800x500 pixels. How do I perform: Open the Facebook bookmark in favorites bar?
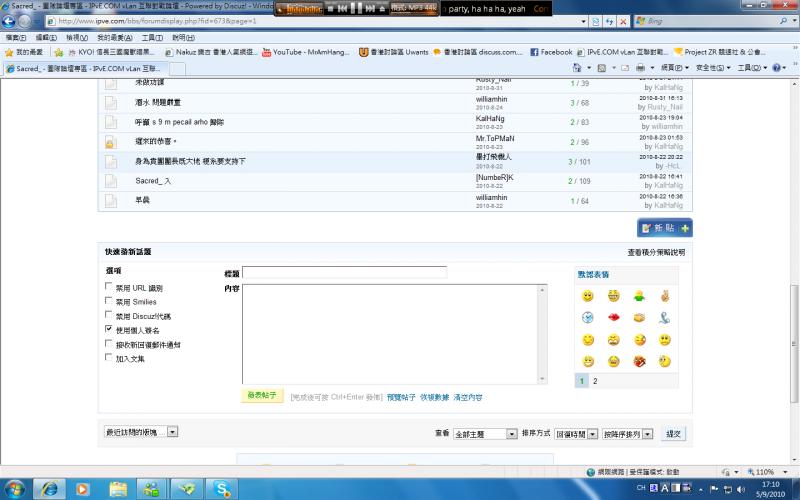tap(551, 52)
